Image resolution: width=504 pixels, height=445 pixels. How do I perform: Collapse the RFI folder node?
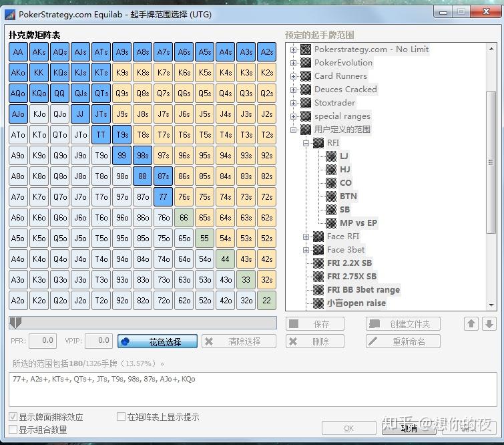point(306,143)
